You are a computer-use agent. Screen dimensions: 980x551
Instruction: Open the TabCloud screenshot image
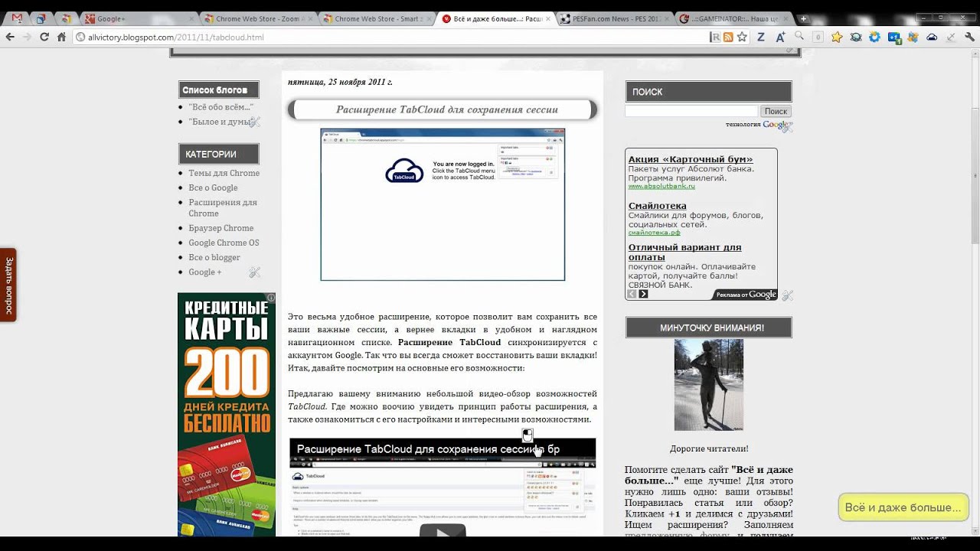[x=443, y=204]
